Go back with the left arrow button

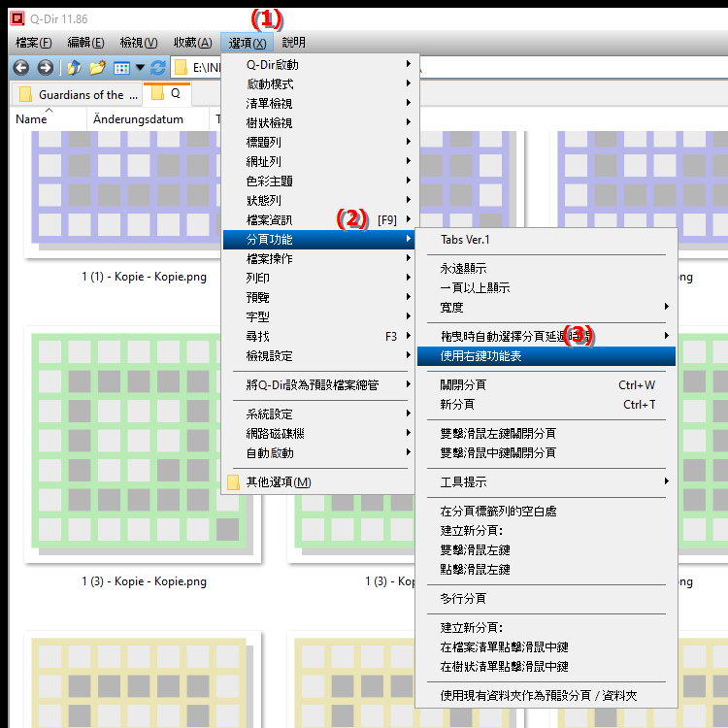click(21, 68)
